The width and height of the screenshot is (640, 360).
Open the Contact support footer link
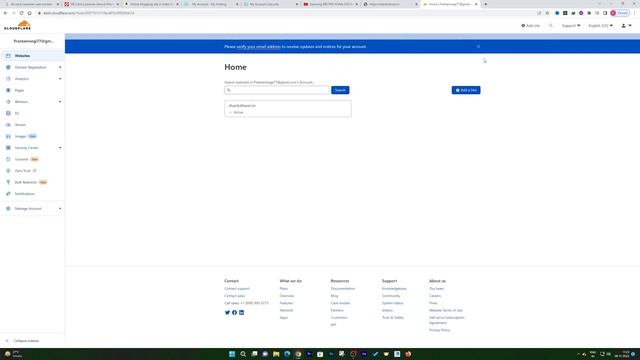pos(237,289)
